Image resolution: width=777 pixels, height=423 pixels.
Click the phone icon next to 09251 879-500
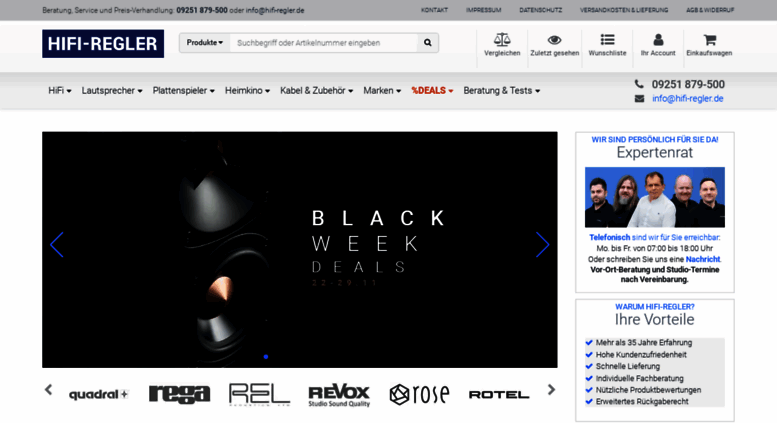(x=639, y=84)
